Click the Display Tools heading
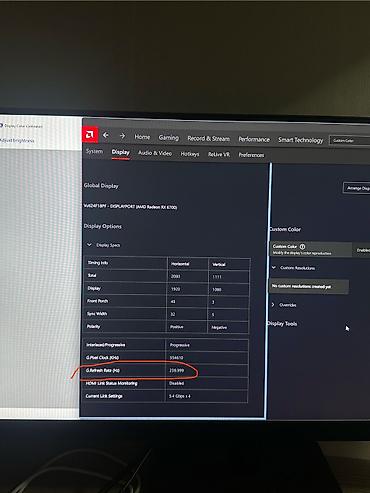Image resolution: width=370 pixels, height=493 pixels. coord(283,324)
